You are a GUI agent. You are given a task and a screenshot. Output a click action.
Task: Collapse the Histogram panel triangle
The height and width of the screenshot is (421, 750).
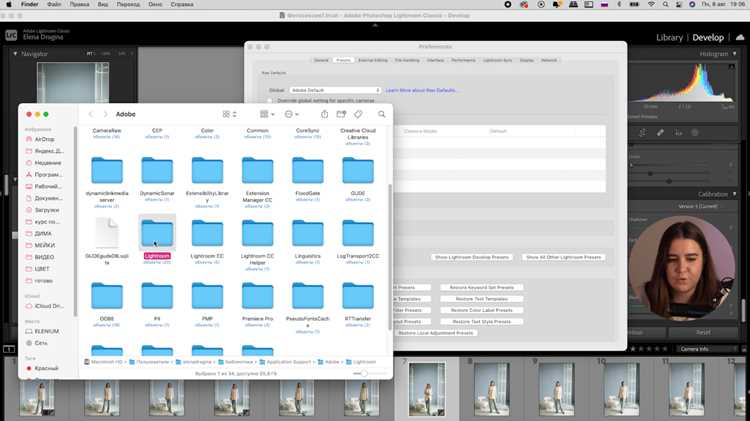735,54
